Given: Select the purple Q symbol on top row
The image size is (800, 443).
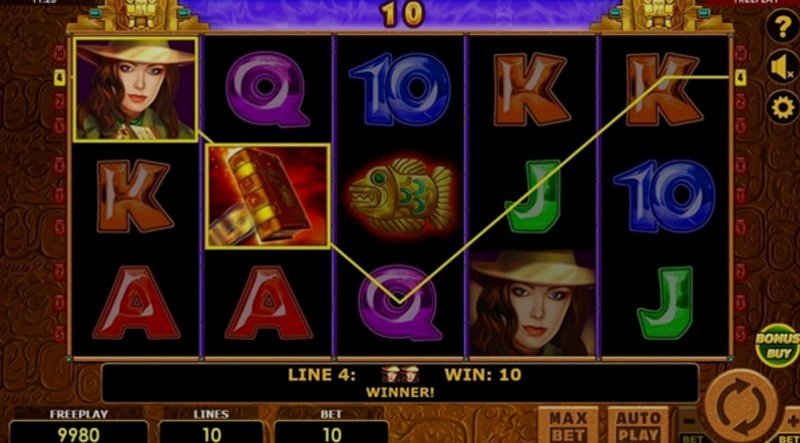Looking at the screenshot, I should click(267, 89).
